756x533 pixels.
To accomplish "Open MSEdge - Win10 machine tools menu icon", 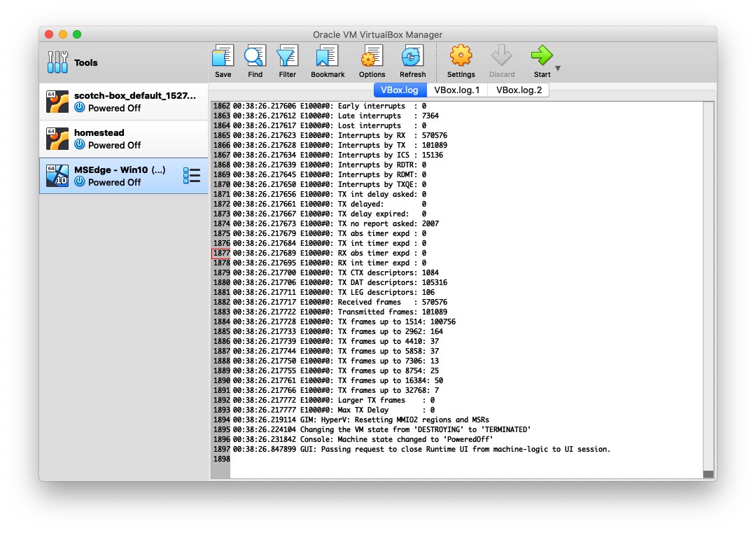I will tap(191, 176).
